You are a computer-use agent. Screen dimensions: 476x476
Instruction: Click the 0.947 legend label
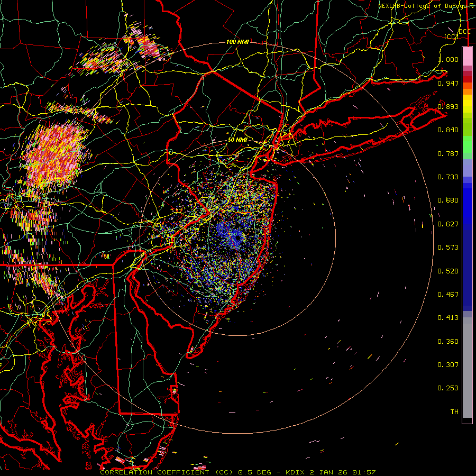click(448, 83)
